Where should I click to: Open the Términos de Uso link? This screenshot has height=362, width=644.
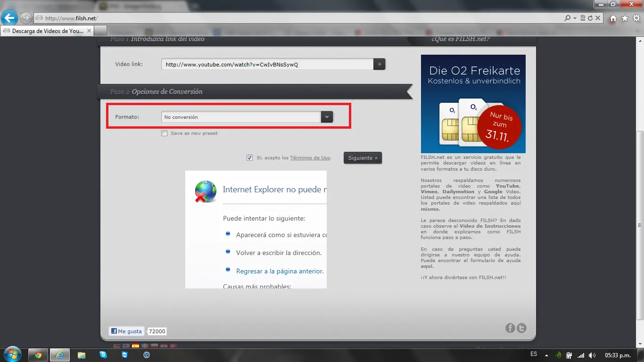[x=310, y=158]
